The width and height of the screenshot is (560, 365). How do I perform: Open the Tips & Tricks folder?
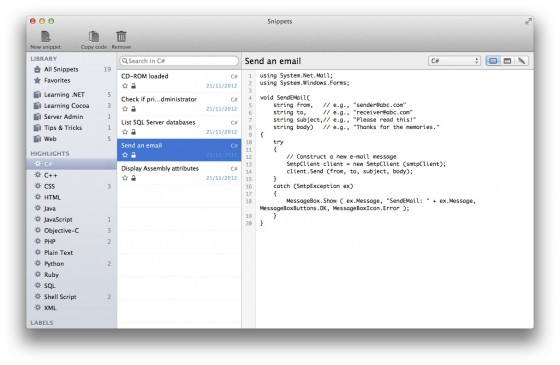click(72, 128)
